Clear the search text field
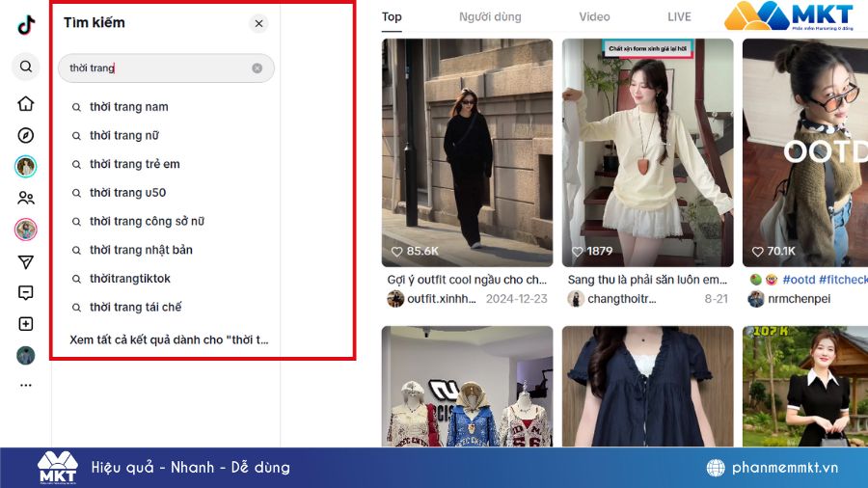The height and width of the screenshot is (488, 868). pyautogui.click(x=258, y=68)
